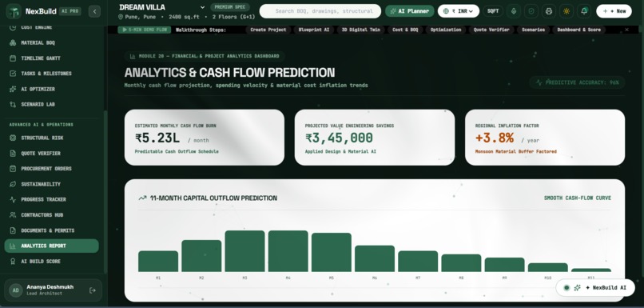Open Timeline Gantt in the sidebar
644x308 pixels.
[51, 58]
